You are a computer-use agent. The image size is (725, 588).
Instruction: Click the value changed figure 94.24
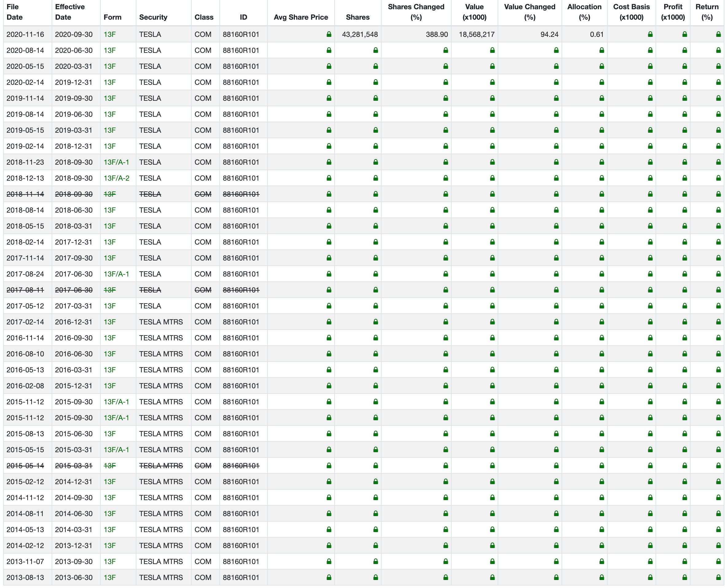click(549, 34)
